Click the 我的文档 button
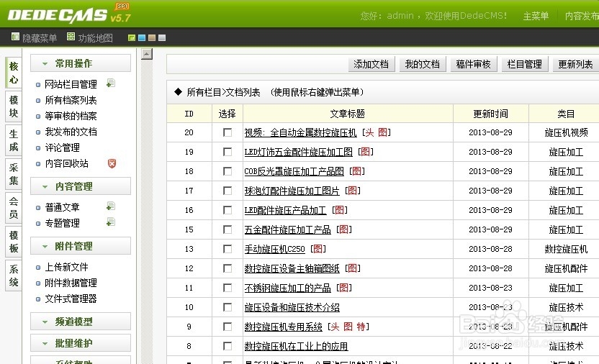Viewport: 599px width, 364px height. pos(422,64)
